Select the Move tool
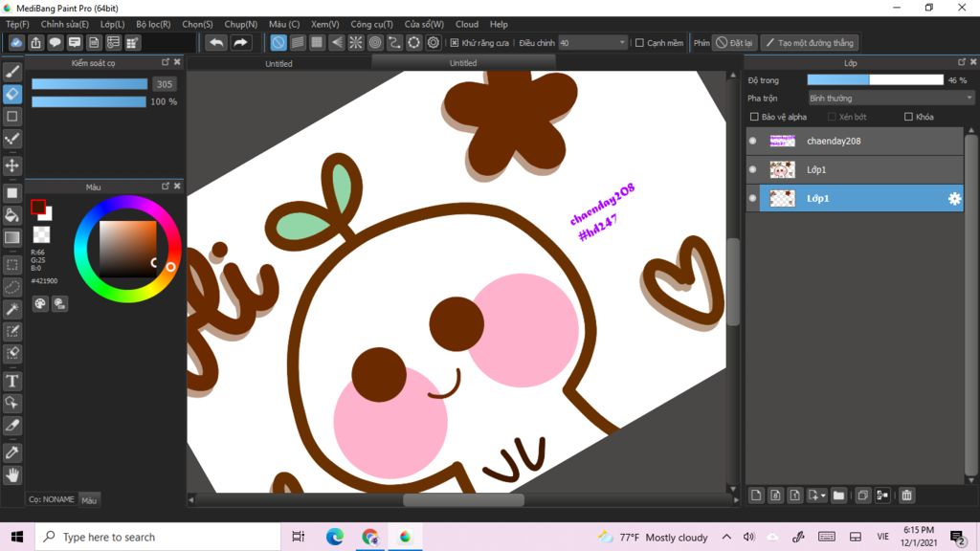Viewport: 980px width, 551px height. point(11,165)
